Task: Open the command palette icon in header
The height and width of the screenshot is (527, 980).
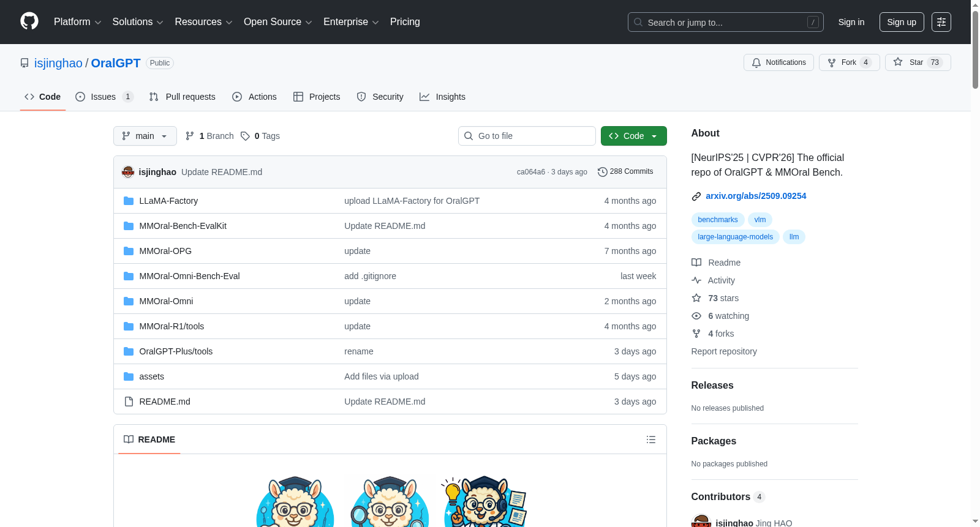Action: 941,22
